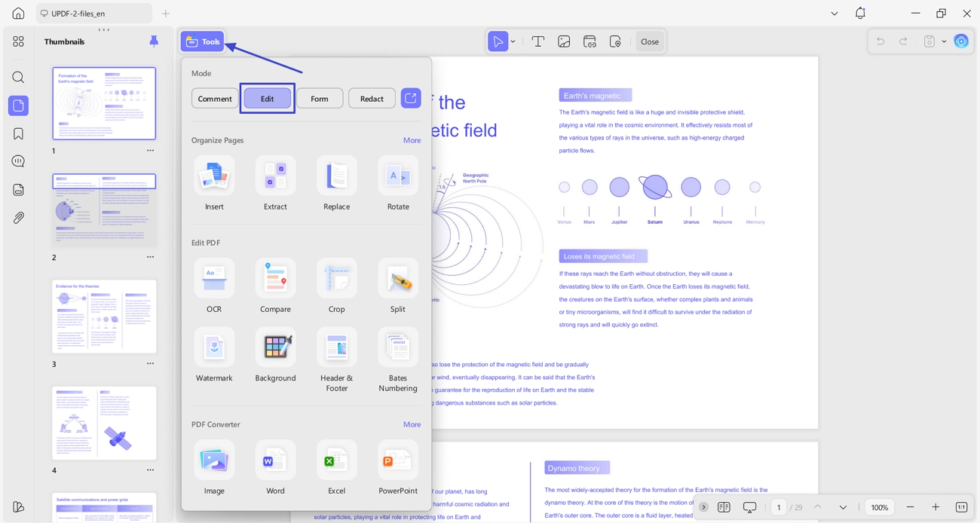Expand the save options dropdown
This screenshot has height=523, width=980.
942,41
